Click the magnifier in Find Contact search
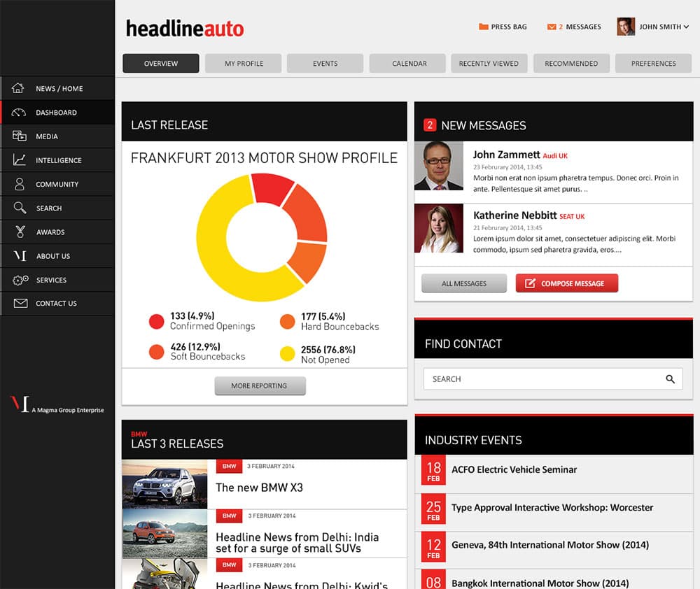The height and width of the screenshot is (589, 700). [x=671, y=378]
